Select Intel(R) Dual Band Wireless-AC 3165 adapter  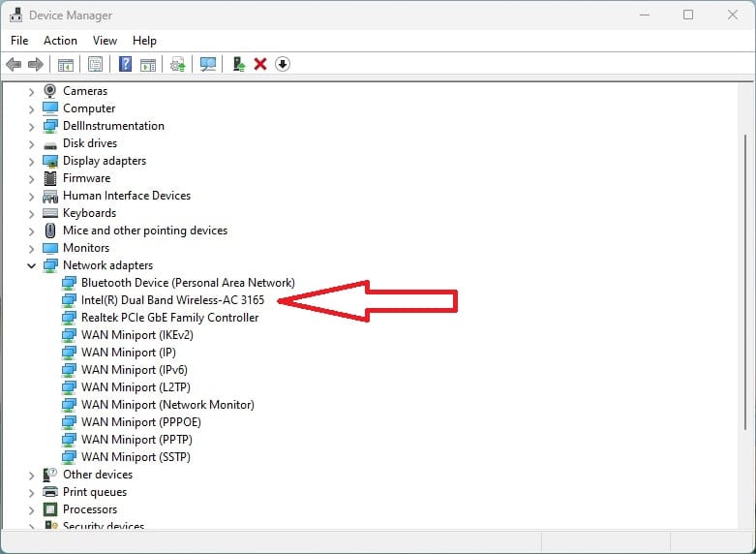[x=172, y=300]
